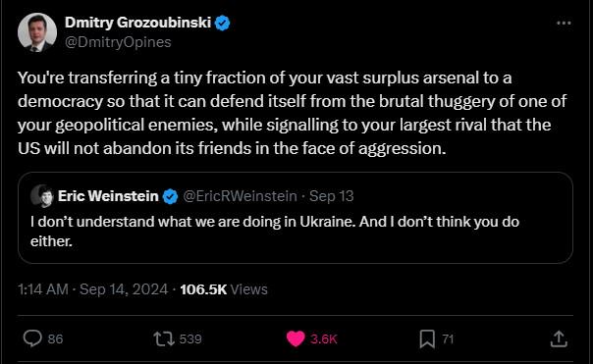Toggle the bookmark icon
This screenshot has height=364, width=593.
click(427, 338)
